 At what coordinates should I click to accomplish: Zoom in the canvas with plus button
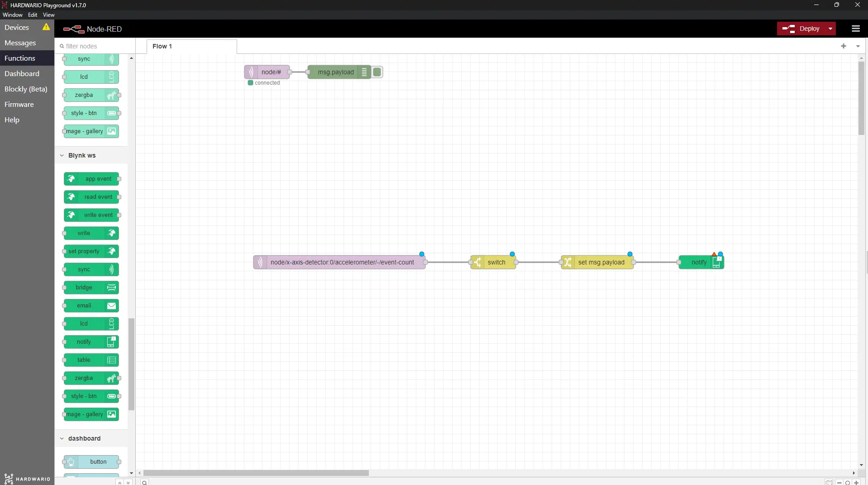click(856, 482)
